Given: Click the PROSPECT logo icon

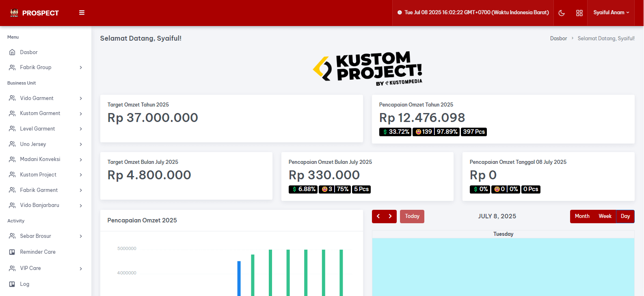Looking at the screenshot, I should [14, 13].
